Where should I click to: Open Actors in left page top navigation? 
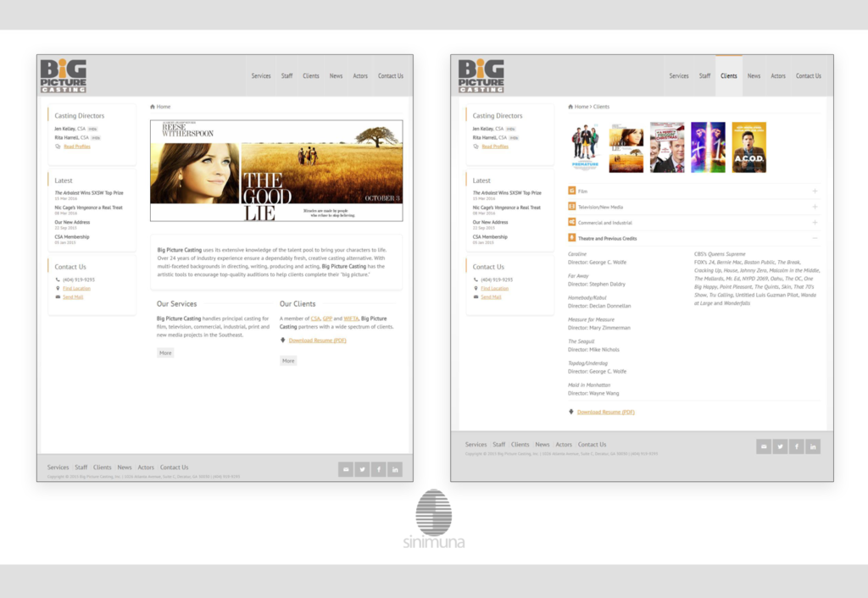[x=360, y=75]
